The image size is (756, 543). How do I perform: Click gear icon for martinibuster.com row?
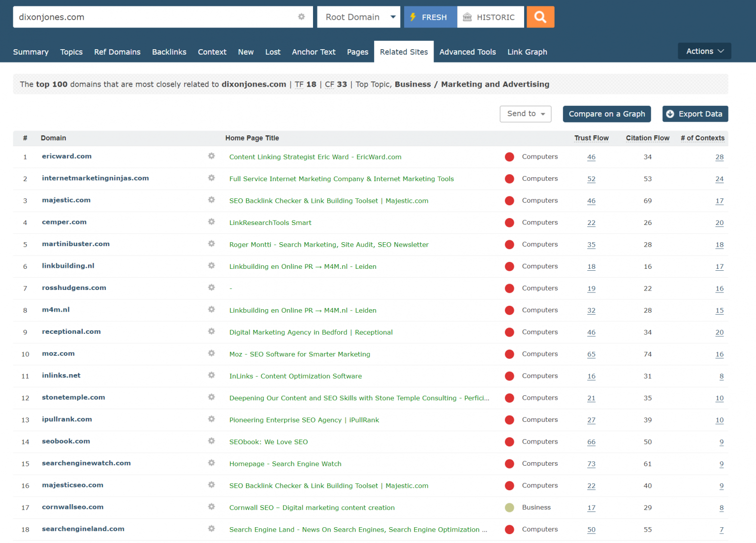point(211,244)
